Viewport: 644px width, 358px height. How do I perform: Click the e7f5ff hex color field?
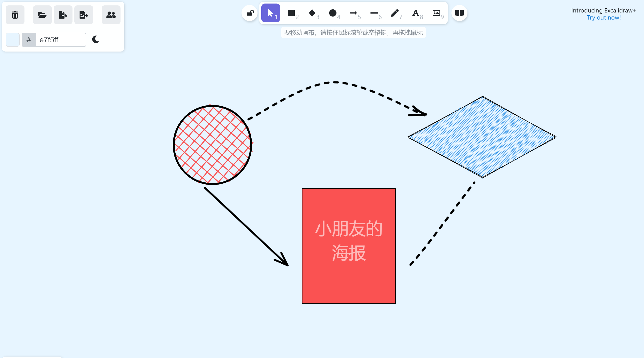click(61, 40)
